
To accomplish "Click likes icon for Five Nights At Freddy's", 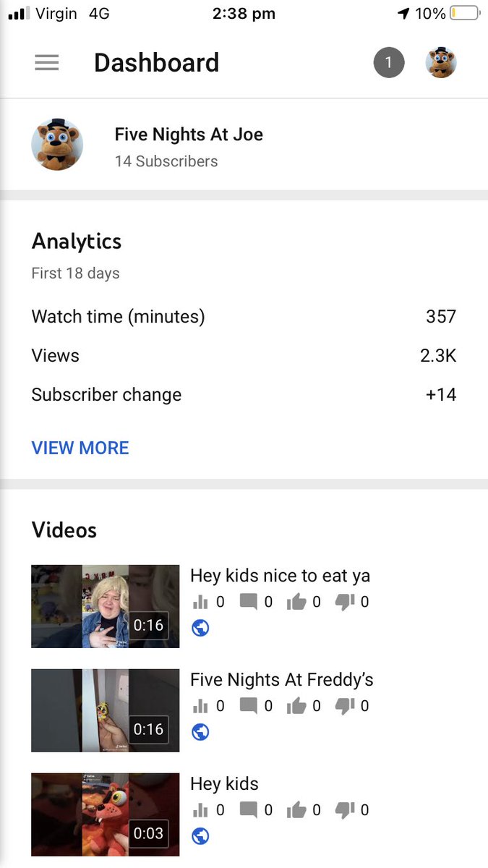I will [296, 706].
